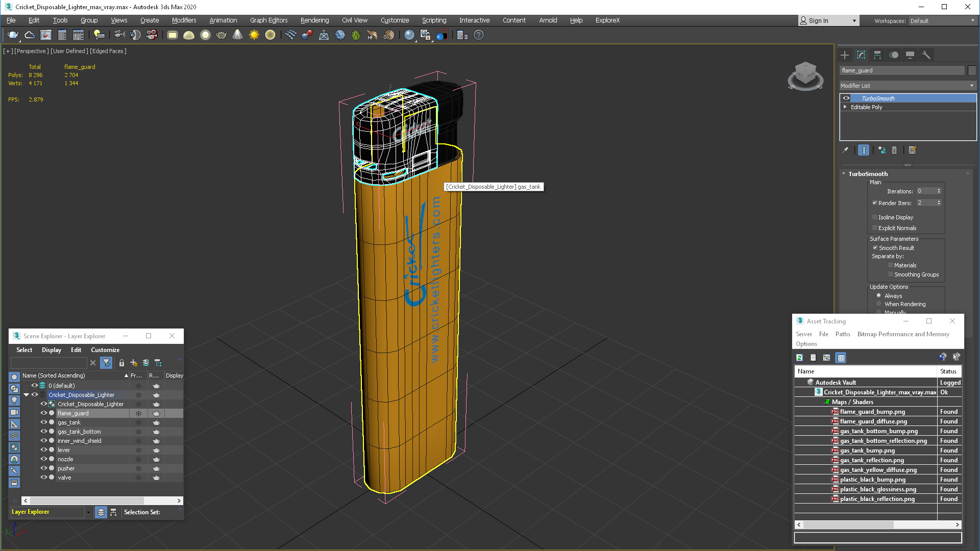Click the object color swatch beside flame_guard name
The height and width of the screenshot is (551, 980).
[971, 70]
